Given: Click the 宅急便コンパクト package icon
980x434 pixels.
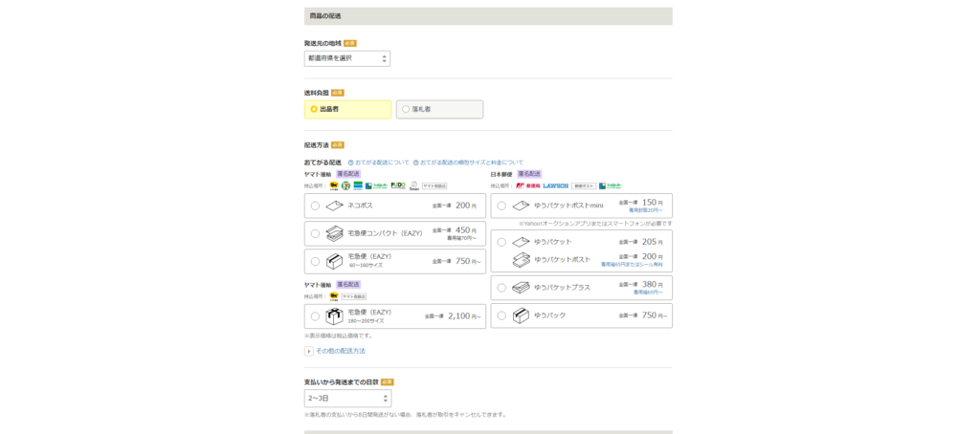Looking at the screenshot, I should pyautogui.click(x=334, y=233).
